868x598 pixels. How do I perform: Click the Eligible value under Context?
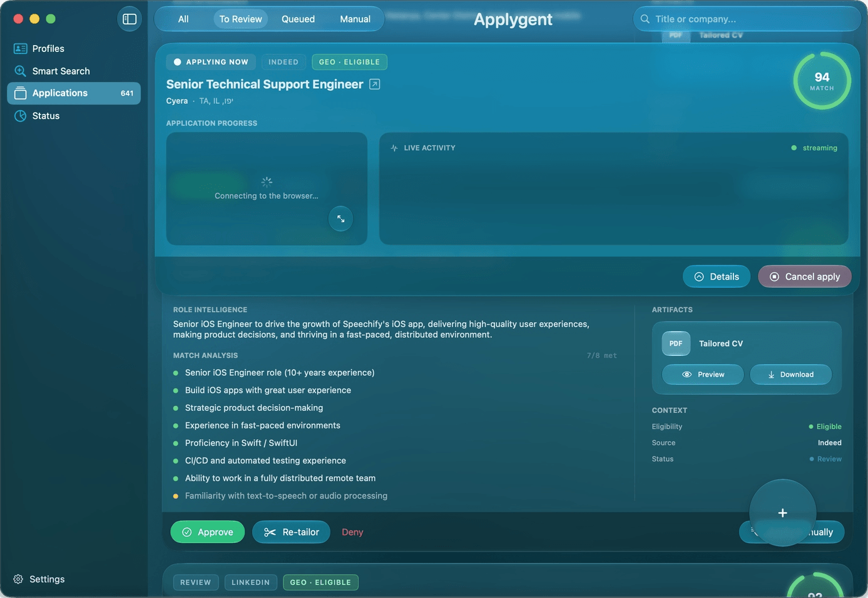(x=825, y=427)
